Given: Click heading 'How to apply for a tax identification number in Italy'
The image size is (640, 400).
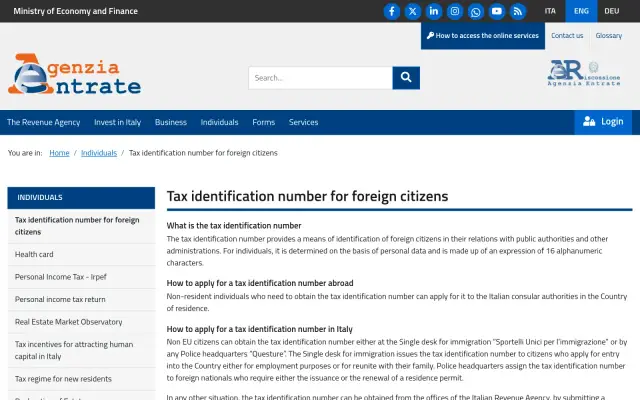Looking at the screenshot, I should coord(260,329).
